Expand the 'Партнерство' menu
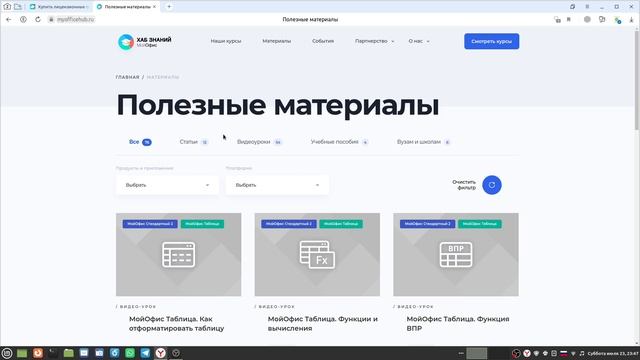640x360 pixels. [374, 41]
